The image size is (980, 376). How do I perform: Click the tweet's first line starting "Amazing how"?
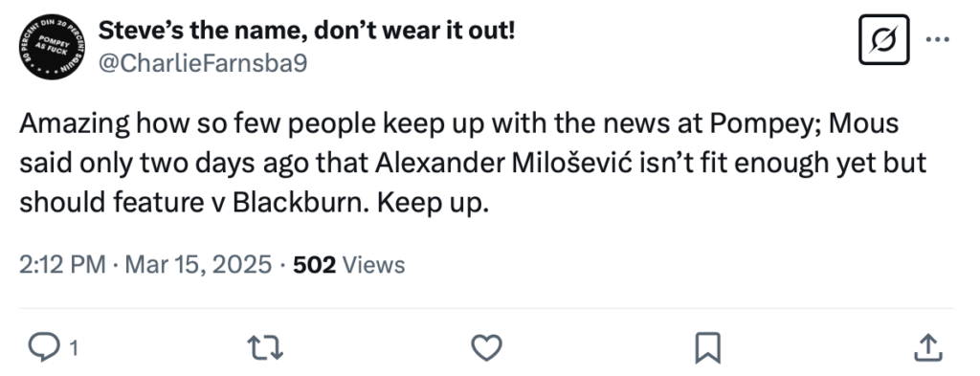point(458,123)
